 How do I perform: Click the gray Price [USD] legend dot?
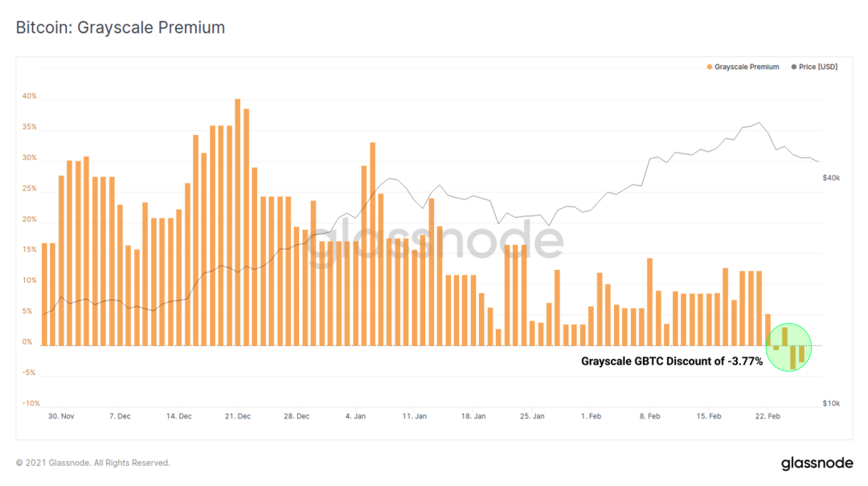click(794, 67)
